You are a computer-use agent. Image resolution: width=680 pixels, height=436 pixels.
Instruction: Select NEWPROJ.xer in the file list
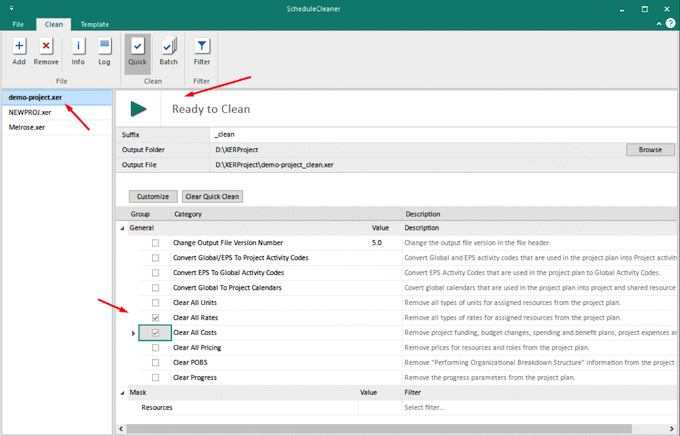57,112
